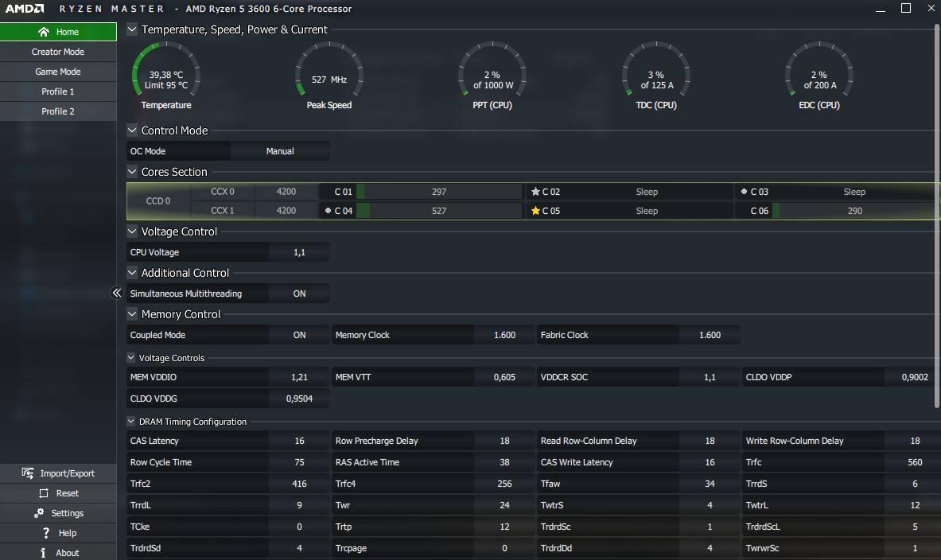Collapse the Additional Control section
This screenshot has height=560, width=941.
point(132,273)
